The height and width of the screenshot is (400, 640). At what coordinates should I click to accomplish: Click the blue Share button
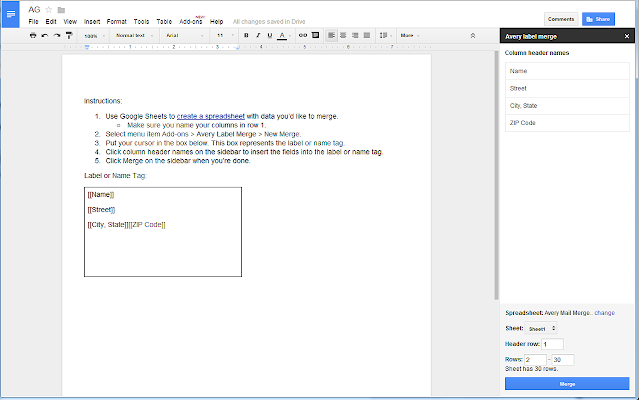pyautogui.click(x=598, y=19)
